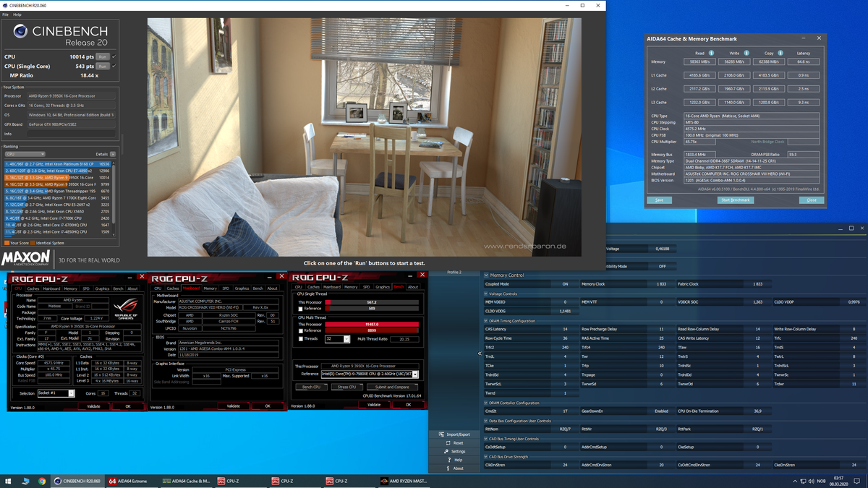Enable Reference checkbox under CPU Multi Thread
This screenshot has width=868, height=488.
[x=301, y=330]
